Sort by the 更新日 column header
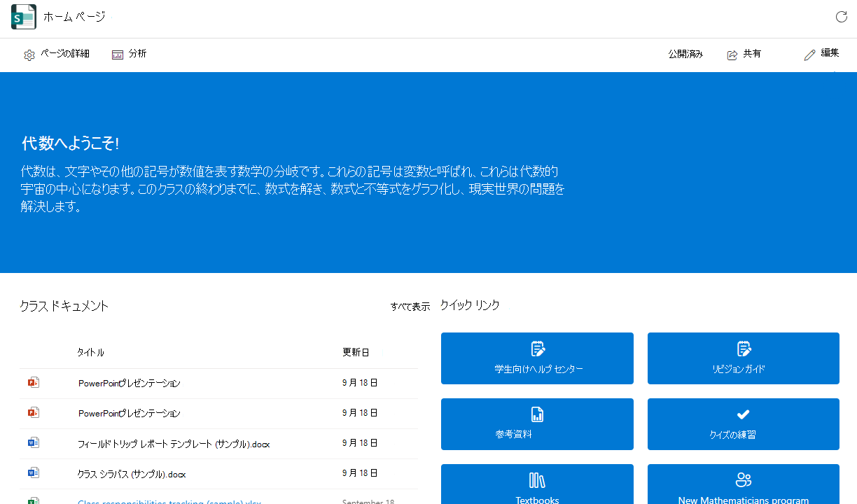 pos(356,353)
